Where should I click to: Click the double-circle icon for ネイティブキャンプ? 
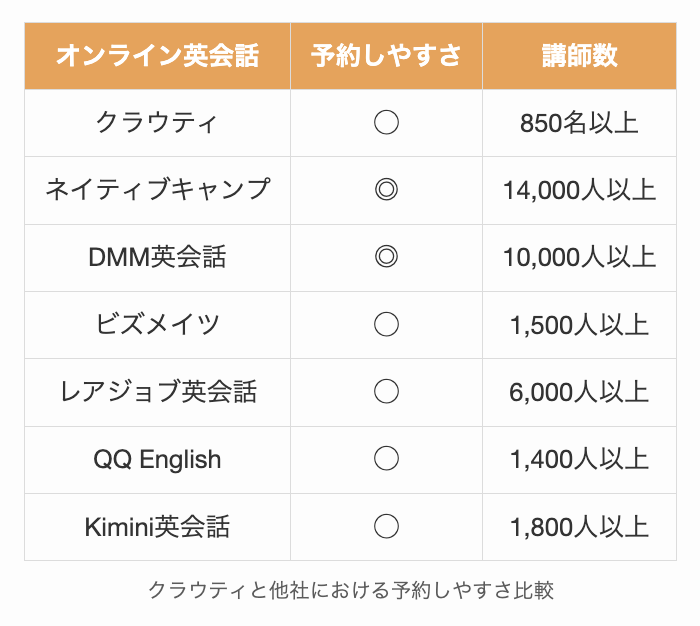coord(386,189)
